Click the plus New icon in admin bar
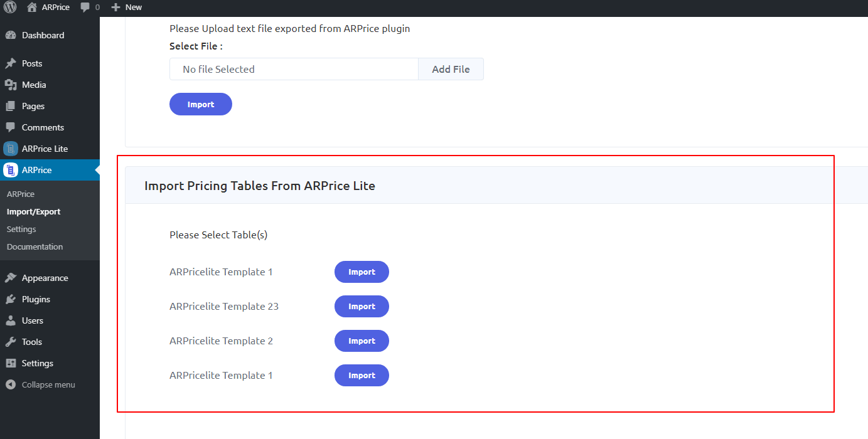 click(x=115, y=8)
